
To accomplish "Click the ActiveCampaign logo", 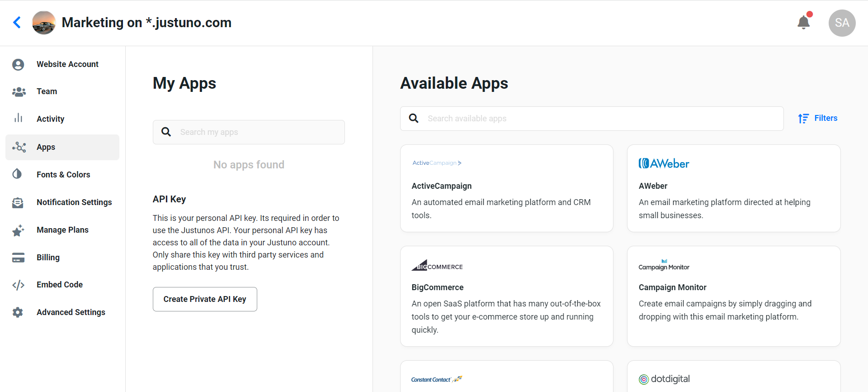I will (x=437, y=163).
